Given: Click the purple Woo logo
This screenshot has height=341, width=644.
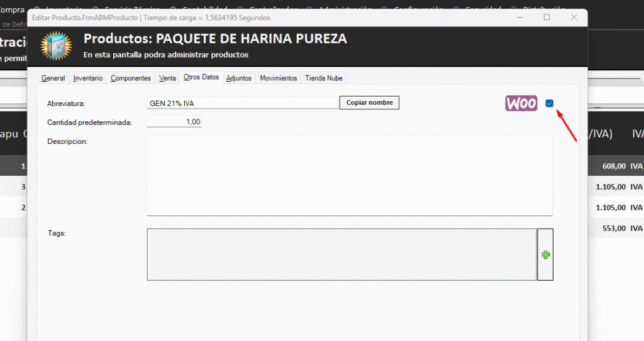Looking at the screenshot, I should [x=521, y=104].
